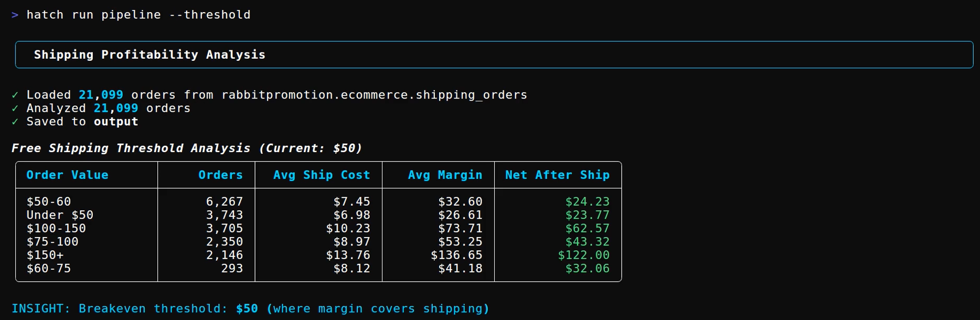Select the 6,267 orders count cell
Viewport: 980px width, 320px height.
[224, 202]
